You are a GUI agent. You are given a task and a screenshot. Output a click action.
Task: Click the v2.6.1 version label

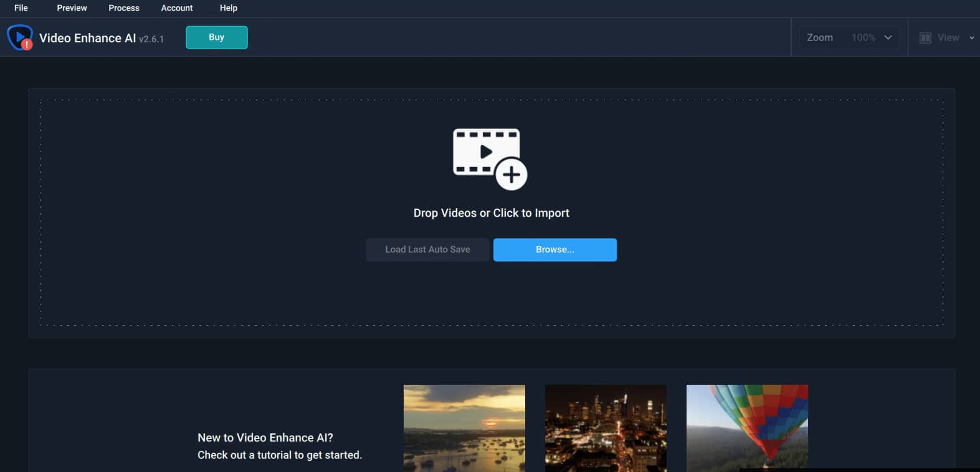[151, 39]
